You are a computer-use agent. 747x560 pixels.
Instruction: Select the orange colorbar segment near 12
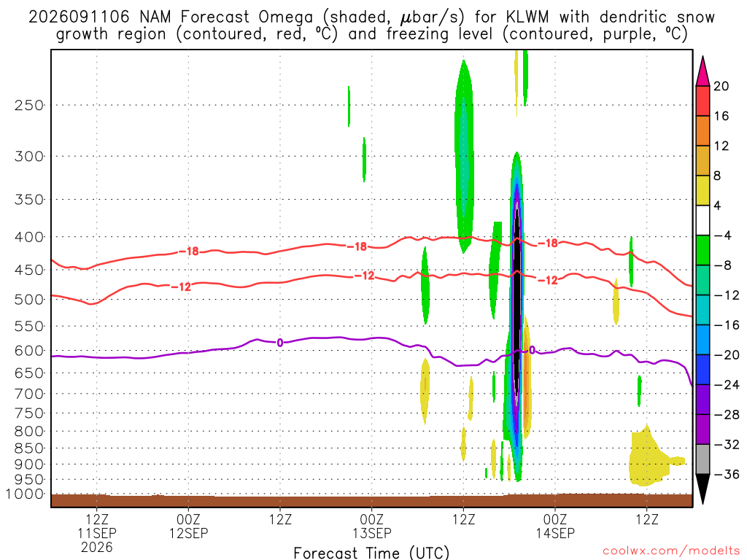pos(703,131)
